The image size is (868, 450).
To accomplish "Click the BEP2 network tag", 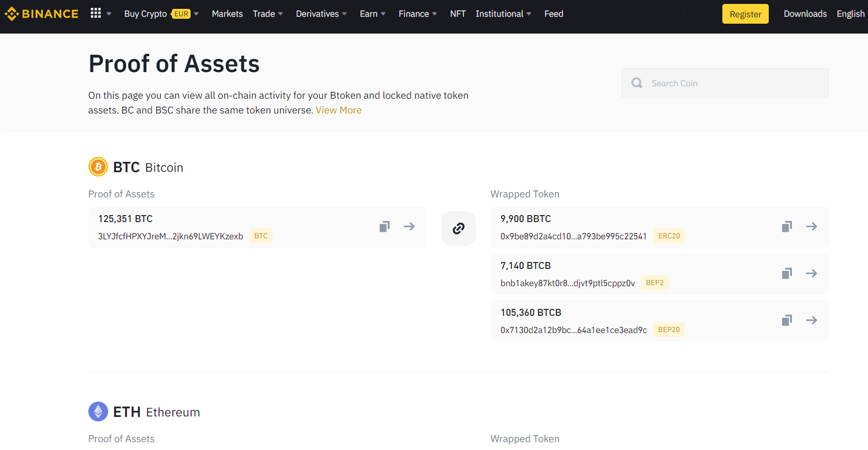I will pos(655,283).
